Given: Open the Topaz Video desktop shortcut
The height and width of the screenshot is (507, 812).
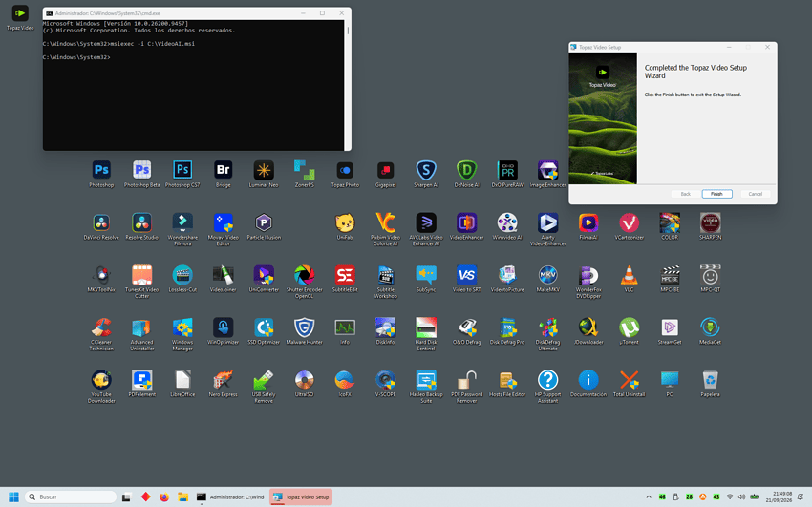Looking at the screenshot, I should pos(20,17).
